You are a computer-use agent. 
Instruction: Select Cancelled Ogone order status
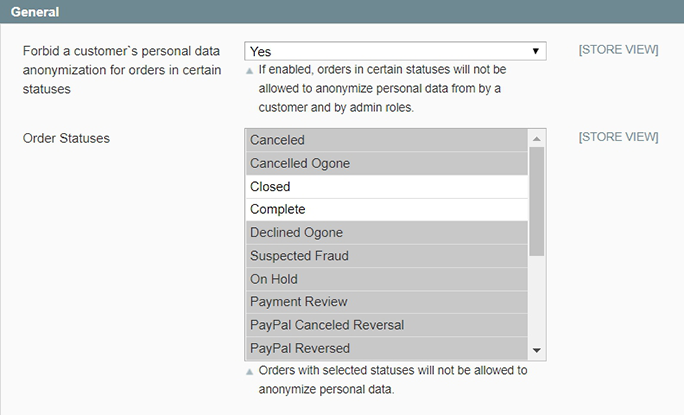[x=386, y=163]
